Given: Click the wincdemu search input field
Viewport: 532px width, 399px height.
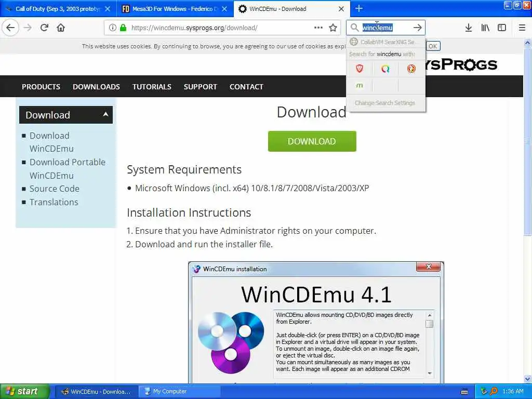Looking at the screenshot, I should click(386, 28).
